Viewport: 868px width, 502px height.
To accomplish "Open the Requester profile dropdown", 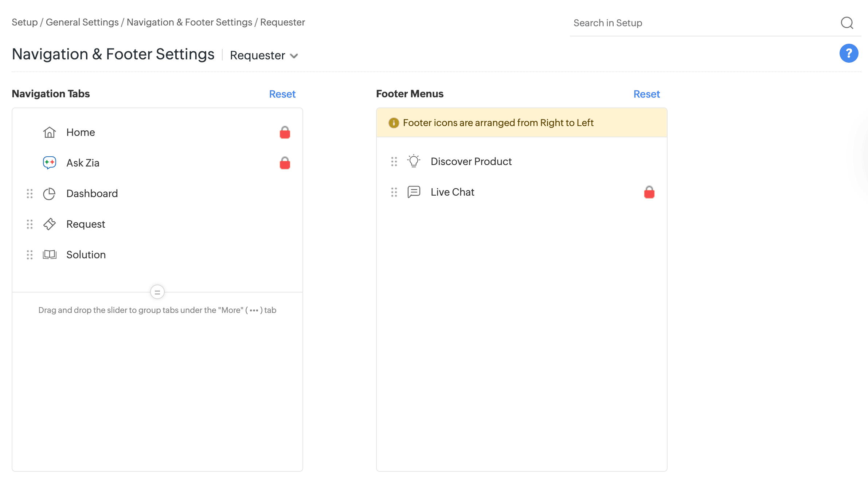I will [x=264, y=55].
